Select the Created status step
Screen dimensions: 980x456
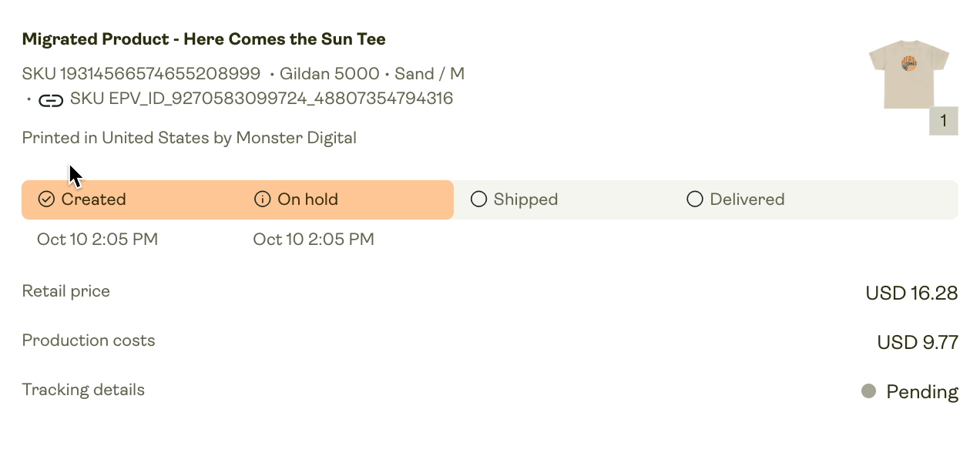[82, 199]
